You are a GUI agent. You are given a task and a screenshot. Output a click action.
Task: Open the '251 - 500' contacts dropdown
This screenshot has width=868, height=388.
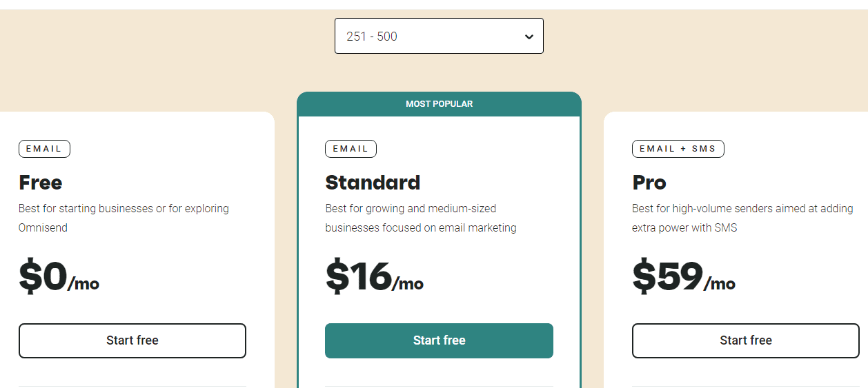pos(438,36)
